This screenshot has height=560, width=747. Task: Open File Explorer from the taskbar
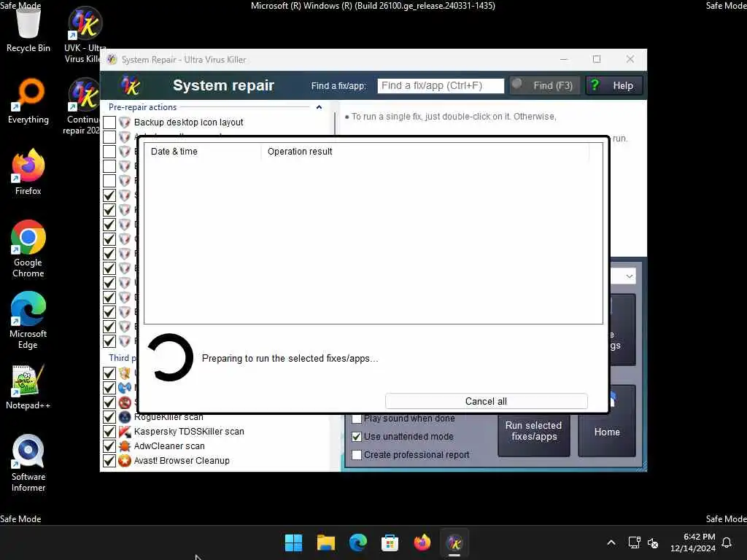(x=326, y=542)
